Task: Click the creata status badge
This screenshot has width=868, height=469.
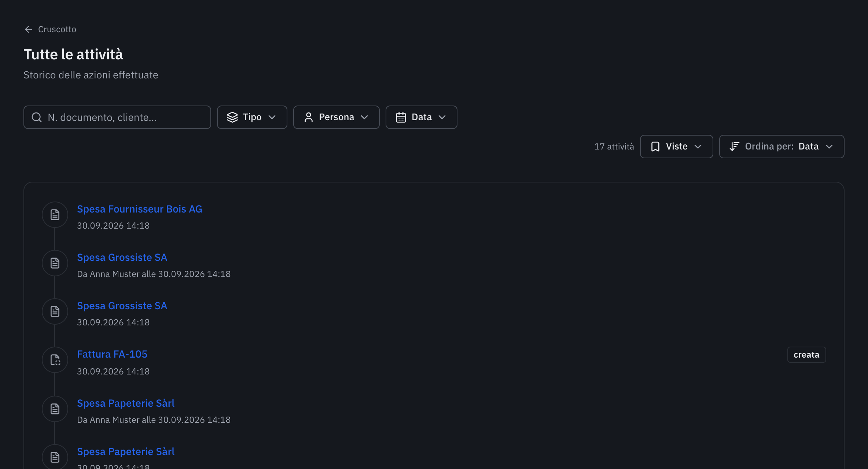Action: pos(806,355)
